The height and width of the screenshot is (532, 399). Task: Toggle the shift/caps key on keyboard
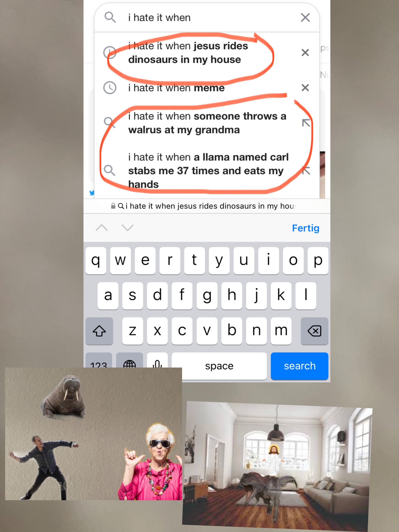pos(99,330)
